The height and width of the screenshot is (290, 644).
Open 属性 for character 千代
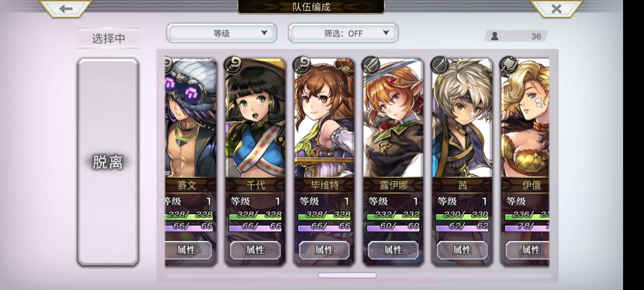pyautogui.click(x=255, y=250)
